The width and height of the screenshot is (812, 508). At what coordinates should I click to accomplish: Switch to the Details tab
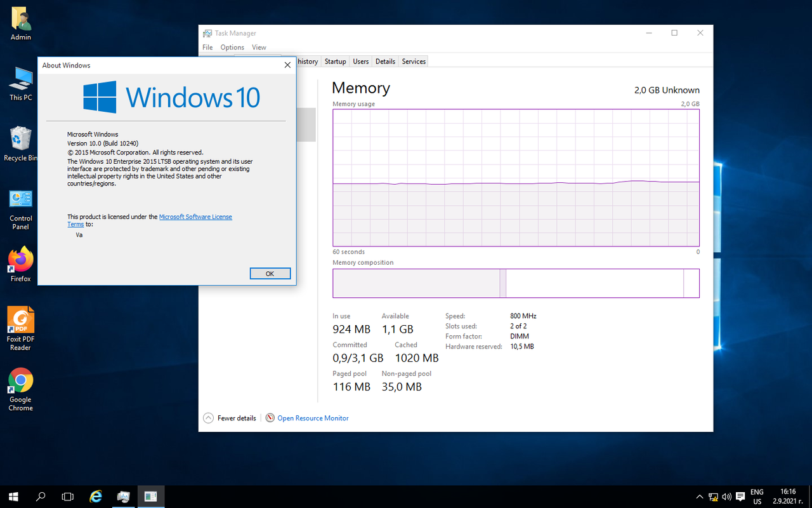[385, 62]
